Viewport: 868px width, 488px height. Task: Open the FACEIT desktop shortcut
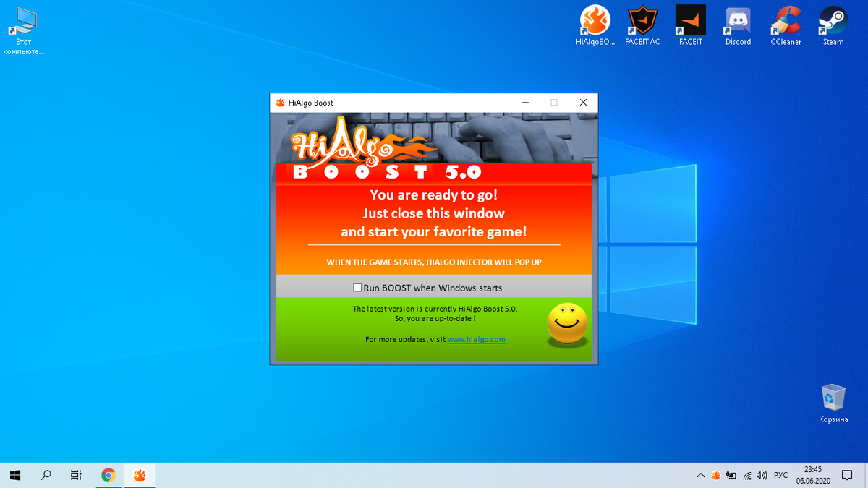(x=690, y=26)
